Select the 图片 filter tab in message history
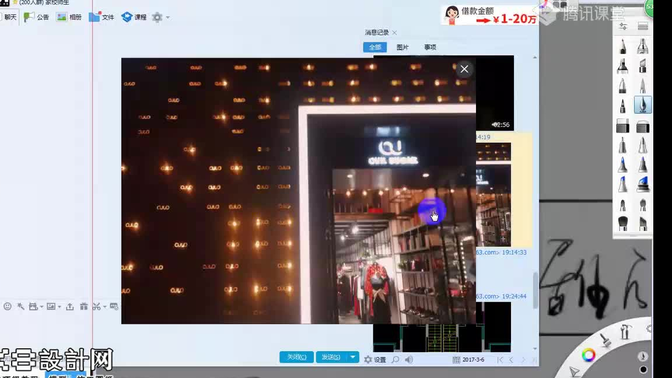This screenshot has height=378, width=672. tap(402, 47)
